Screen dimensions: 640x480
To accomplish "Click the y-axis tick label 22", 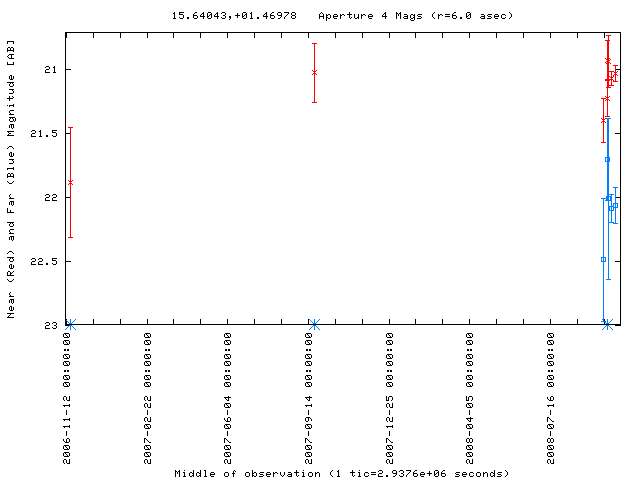I will [51, 198].
